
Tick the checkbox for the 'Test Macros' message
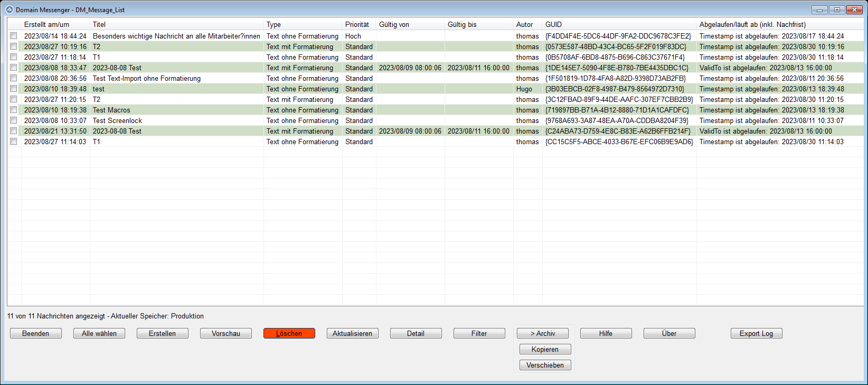pos(14,110)
